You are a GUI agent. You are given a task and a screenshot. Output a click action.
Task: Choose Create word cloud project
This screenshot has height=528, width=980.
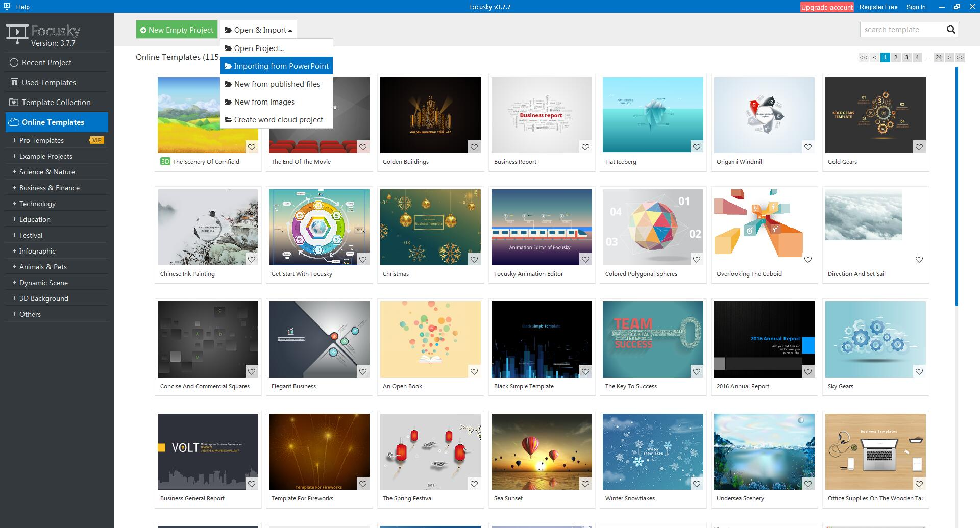[x=277, y=120]
